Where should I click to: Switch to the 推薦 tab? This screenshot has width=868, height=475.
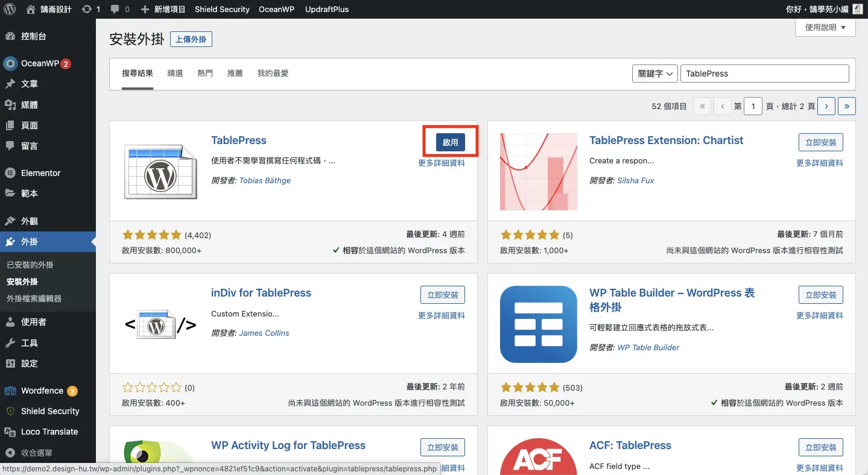(235, 74)
